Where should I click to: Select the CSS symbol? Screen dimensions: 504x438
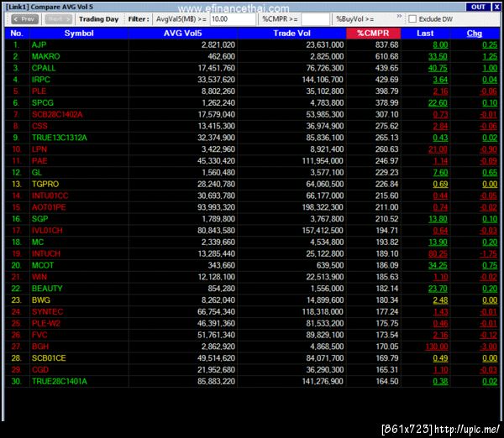click(39, 126)
